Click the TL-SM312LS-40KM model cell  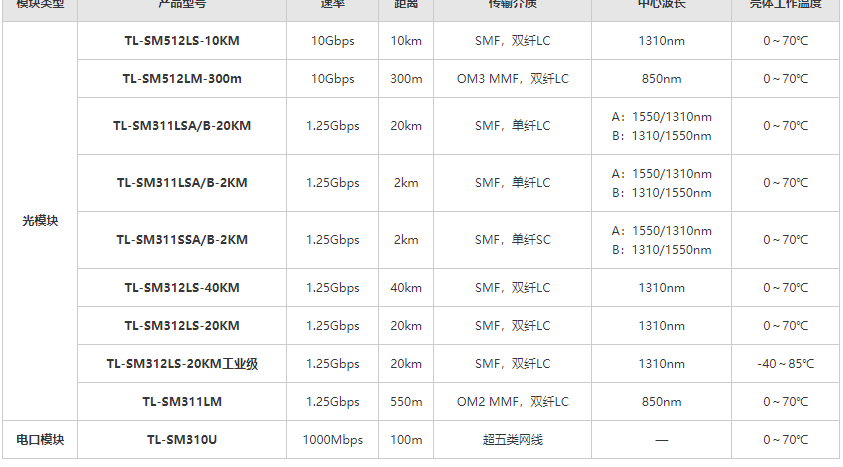click(182, 288)
